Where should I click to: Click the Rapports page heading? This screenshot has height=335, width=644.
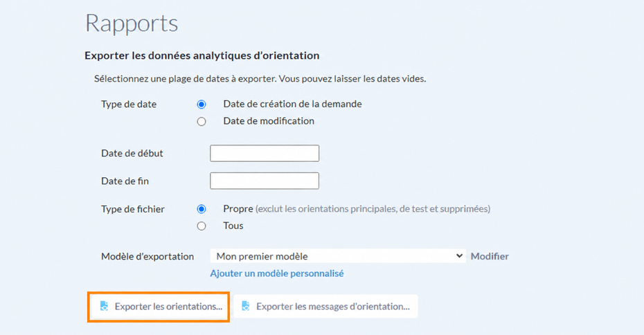[132, 24]
